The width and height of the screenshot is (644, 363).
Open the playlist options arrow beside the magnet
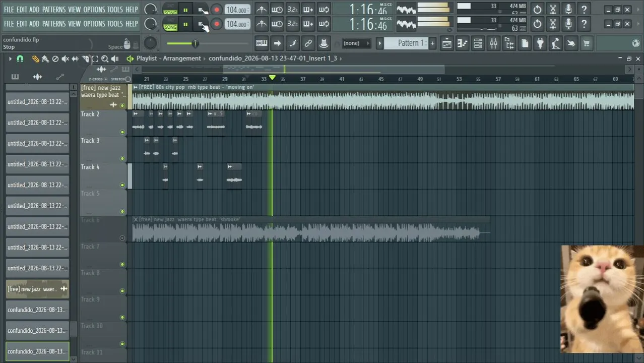pyautogui.click(x=10, y=58)
